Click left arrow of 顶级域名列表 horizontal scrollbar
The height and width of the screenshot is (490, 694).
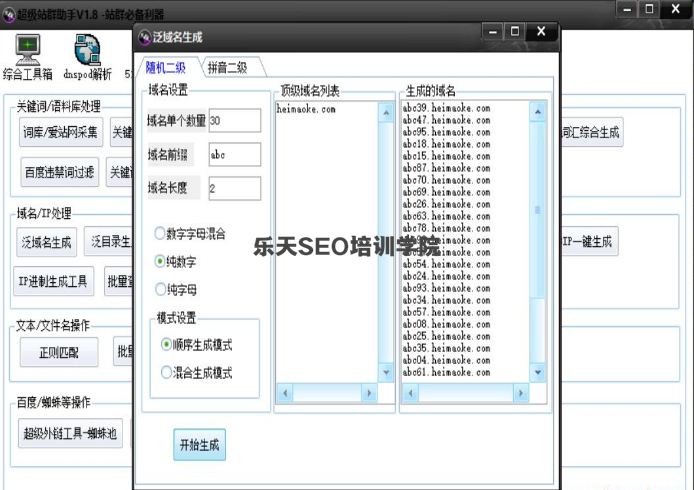point(285,393)
